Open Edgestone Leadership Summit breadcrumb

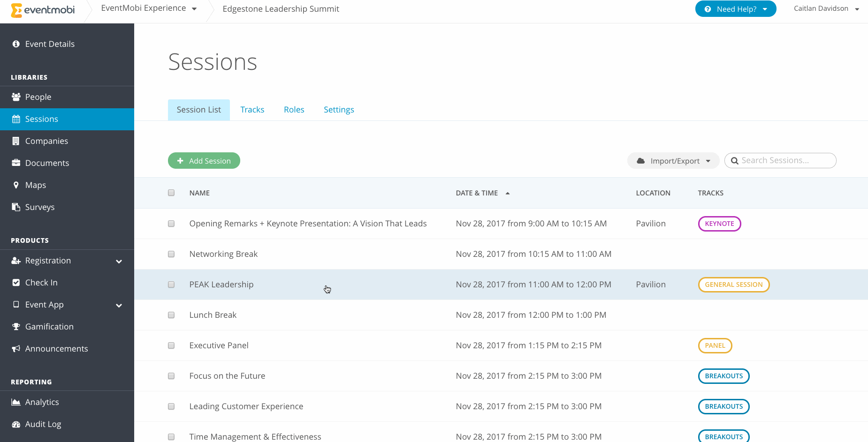[281, 9]
